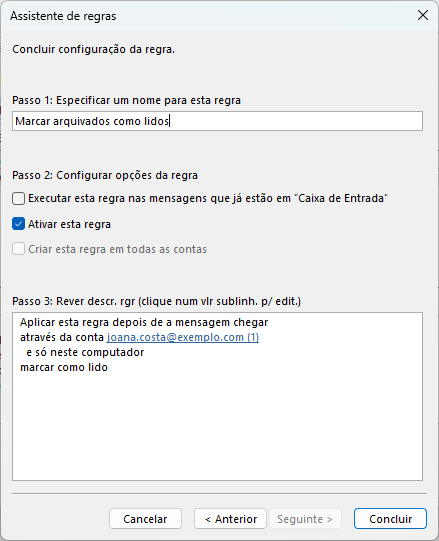Select the 'e só neste computador' line
The width and height of the screenshot is (439, 541).
pyautogui.click(x=85, y=352)
